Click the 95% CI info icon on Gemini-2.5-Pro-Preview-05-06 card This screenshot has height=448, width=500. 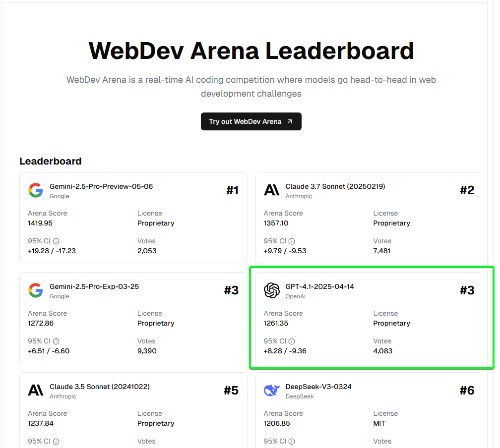pos(56,241)
